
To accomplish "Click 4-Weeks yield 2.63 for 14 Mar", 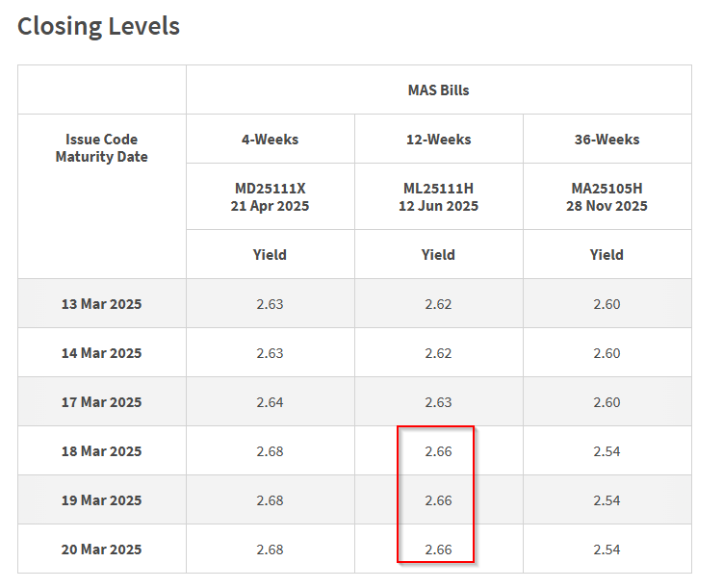I will click(x=271, y=353).
